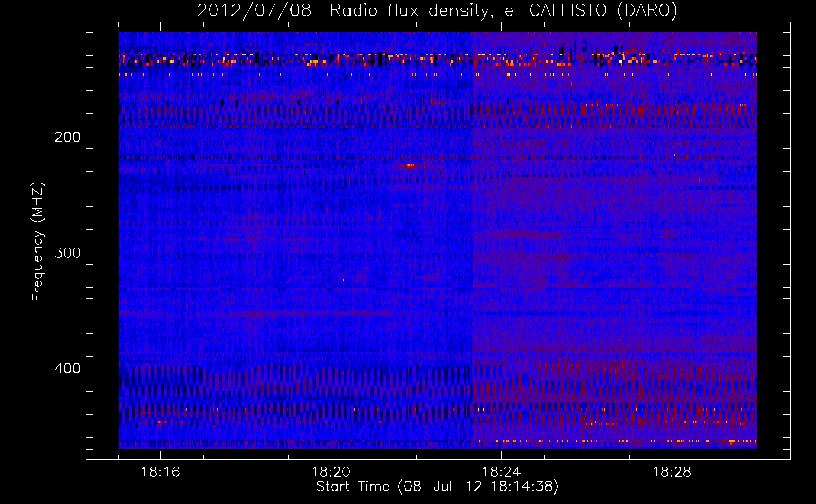Select the 'Frequency (MHZ)' axis label
This screenshot has width=816, height=504.
[38, 242]
